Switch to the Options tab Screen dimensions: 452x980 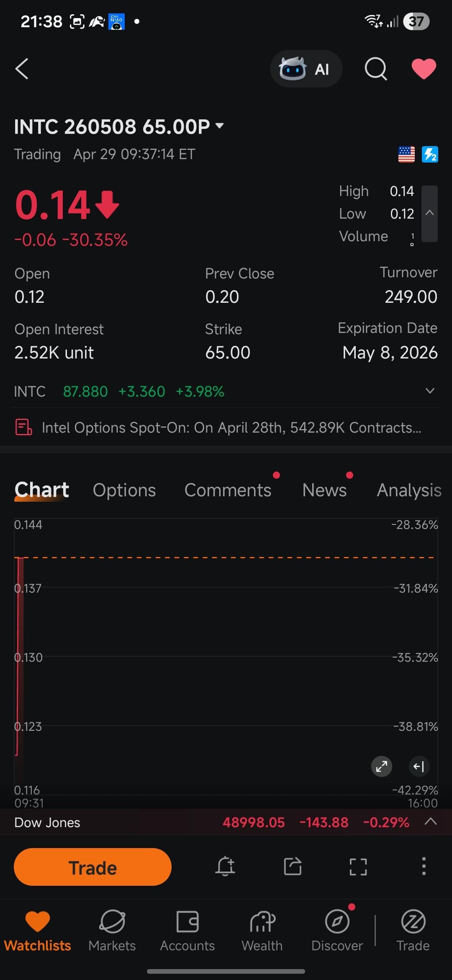(124, 490)
